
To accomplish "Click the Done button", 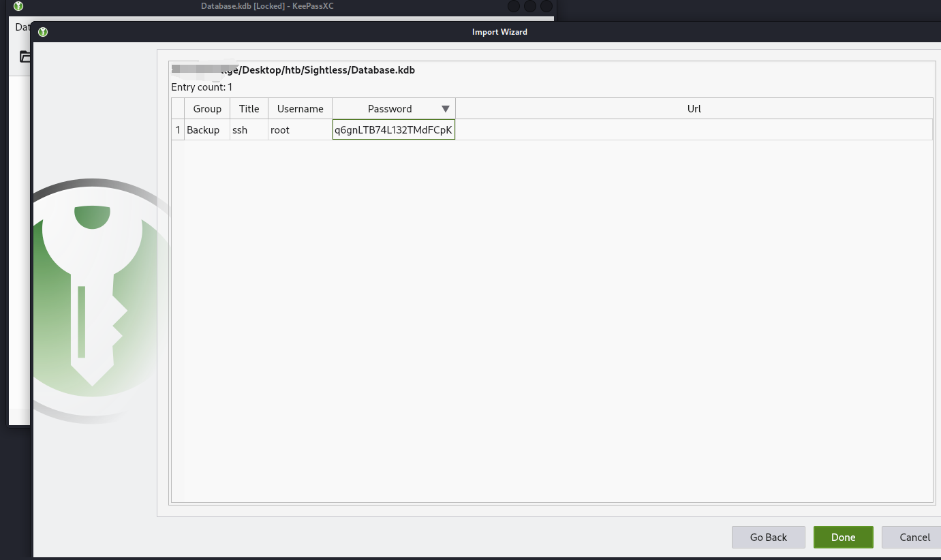I will (843, 537).
